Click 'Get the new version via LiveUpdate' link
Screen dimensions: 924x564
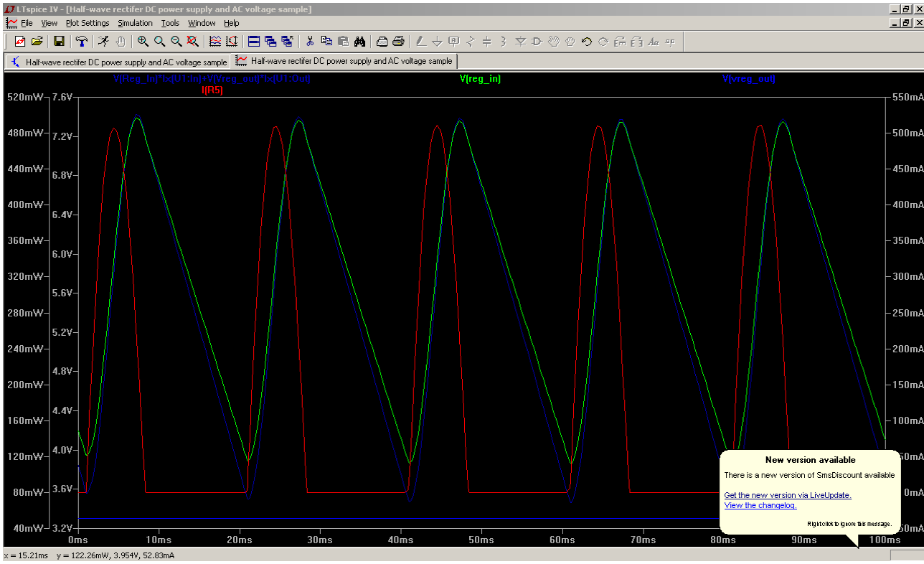click(787, 495)
